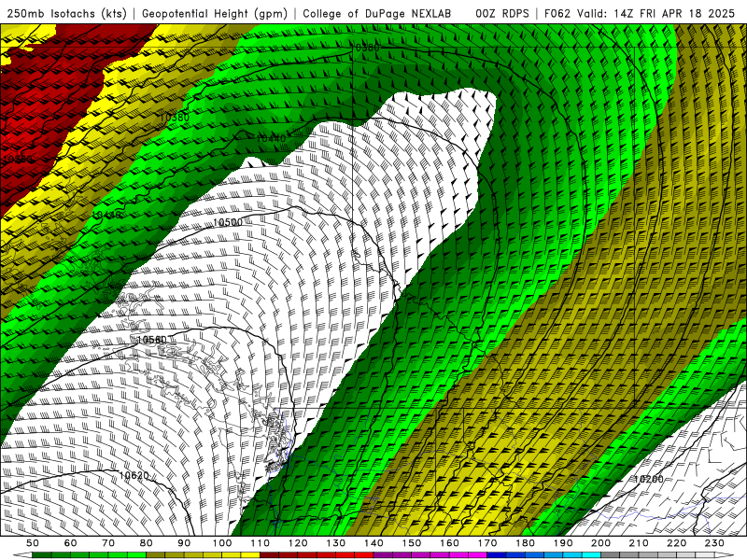Click the 230 value on color scale
This screenshot has width=747, height=560.
(714, 543)
